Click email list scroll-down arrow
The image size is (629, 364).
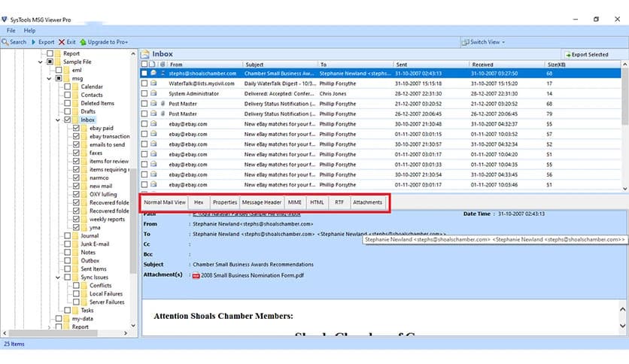click(624, 189)
